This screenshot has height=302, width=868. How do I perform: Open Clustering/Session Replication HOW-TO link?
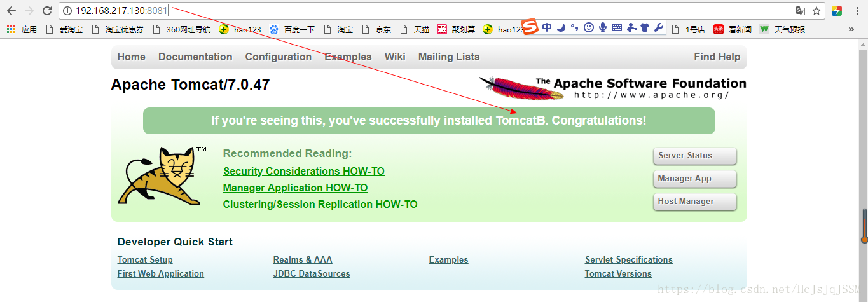click(x=320, y=204)
